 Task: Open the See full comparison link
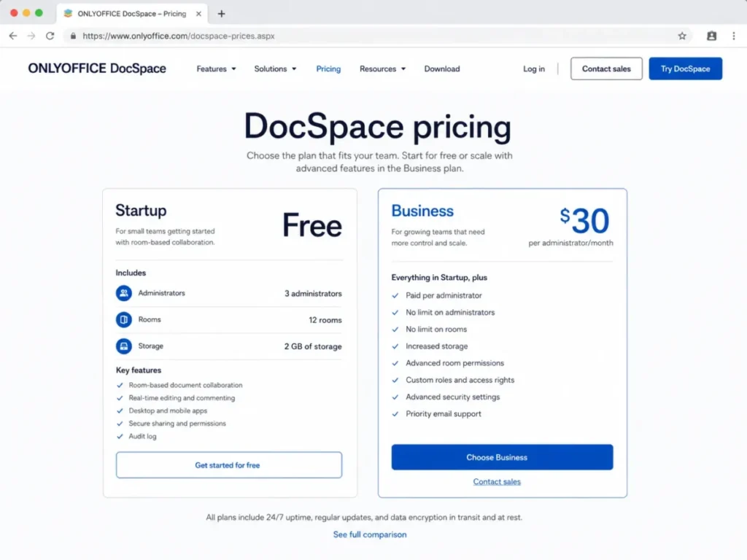(x=370, y=534)
